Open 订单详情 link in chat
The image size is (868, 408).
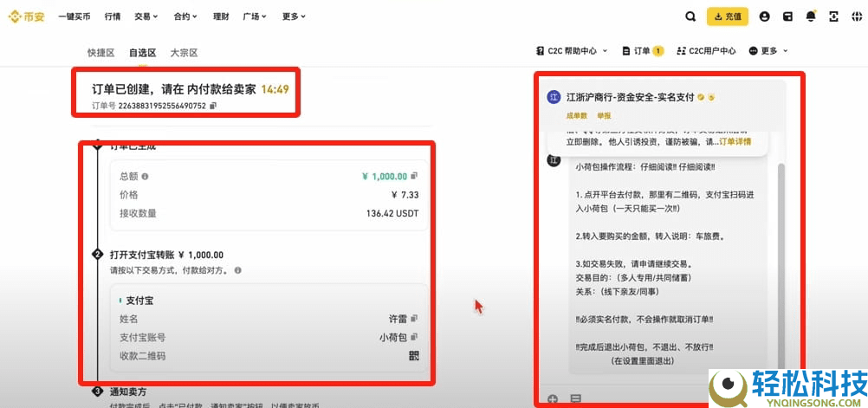click(735, 142)
